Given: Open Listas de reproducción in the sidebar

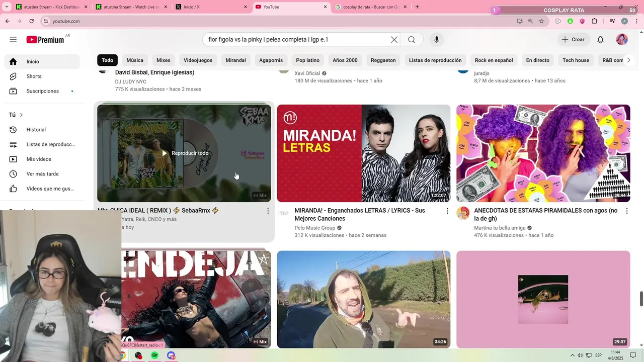Looking at the screenshot, I should pos(42,144).
